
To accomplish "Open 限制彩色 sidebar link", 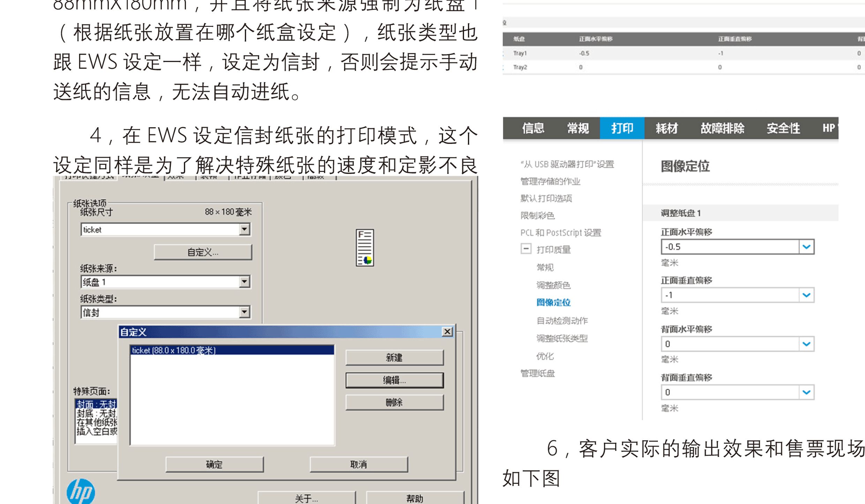I will point(537,215).
